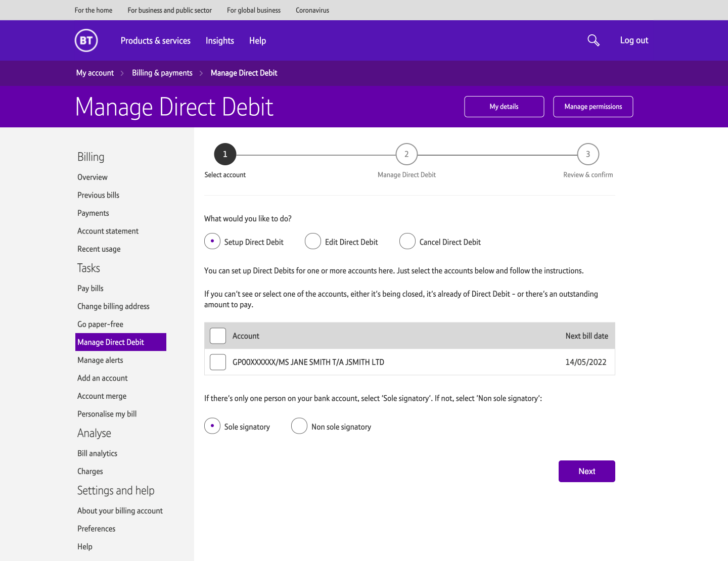Click Manage Direct Debit breadcrumb

(x=244, y=73)
